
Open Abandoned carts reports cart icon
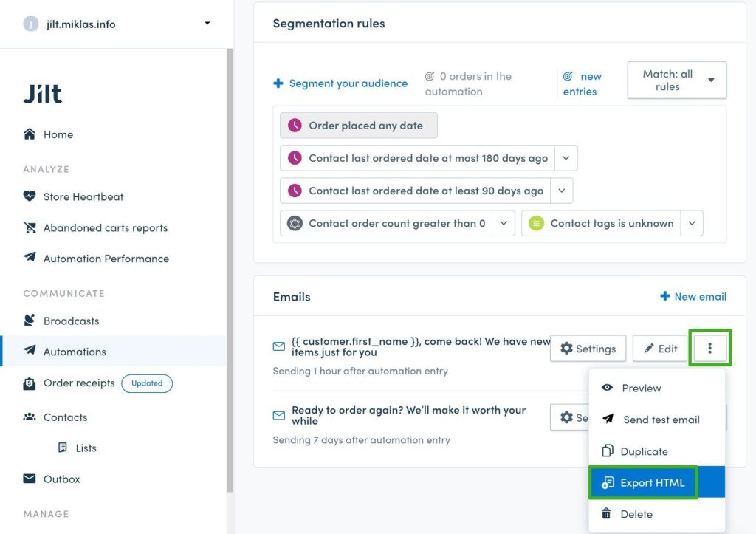coord(30,227)
